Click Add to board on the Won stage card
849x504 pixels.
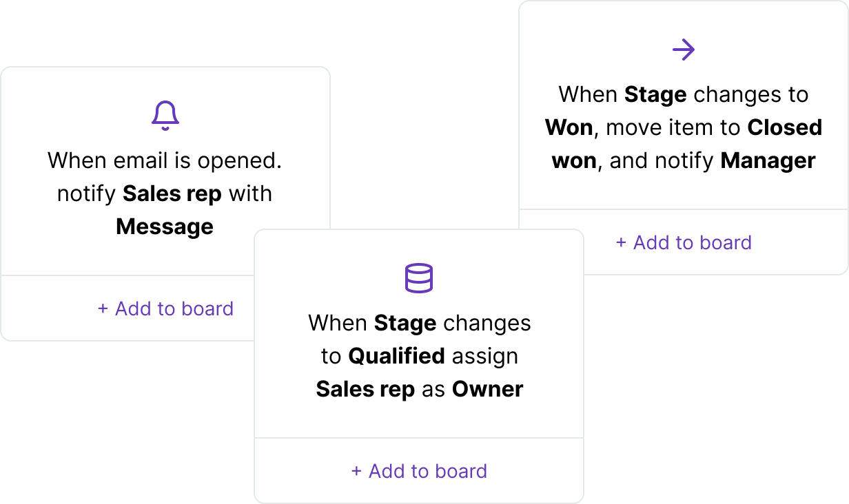tap(684, 242)
